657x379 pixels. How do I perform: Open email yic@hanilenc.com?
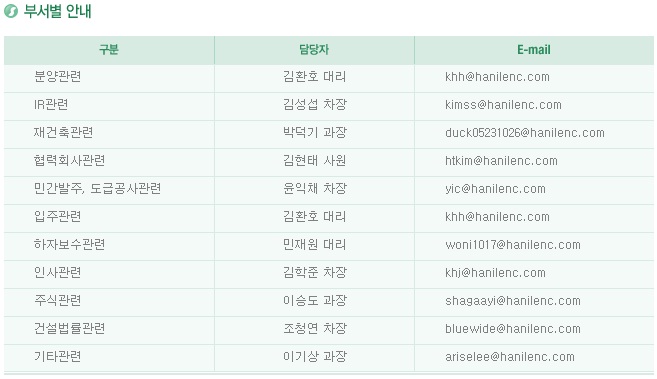coord(495,189)
